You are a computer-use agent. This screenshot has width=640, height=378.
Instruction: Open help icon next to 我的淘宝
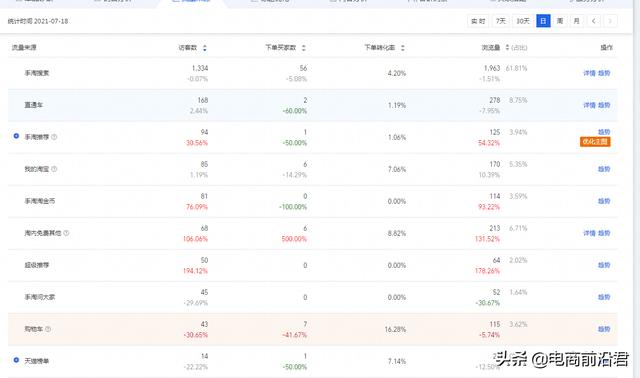[x=54, y=169]
